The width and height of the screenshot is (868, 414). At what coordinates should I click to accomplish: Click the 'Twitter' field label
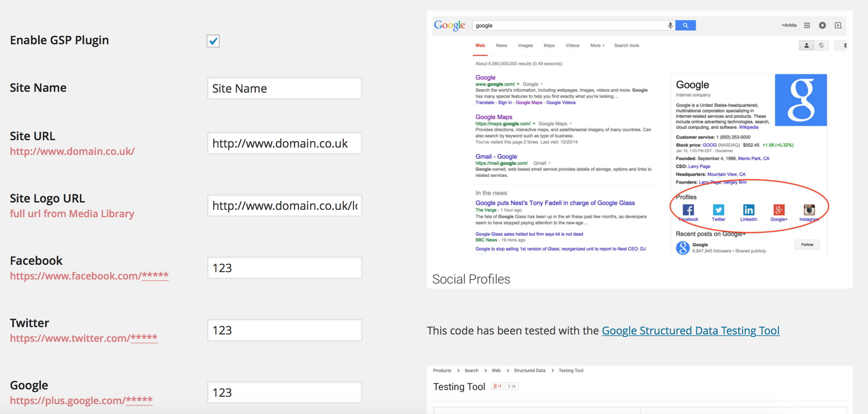(30, 323)
